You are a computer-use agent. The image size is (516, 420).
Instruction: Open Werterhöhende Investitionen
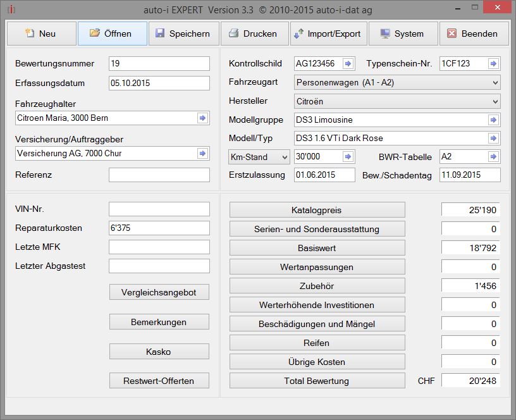point(317,305)
